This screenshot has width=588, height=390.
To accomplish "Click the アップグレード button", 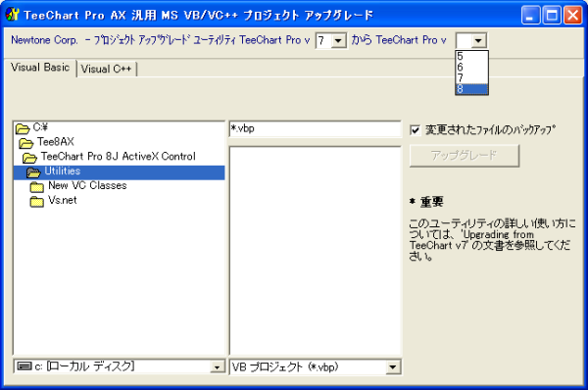I will pos(465,156).
